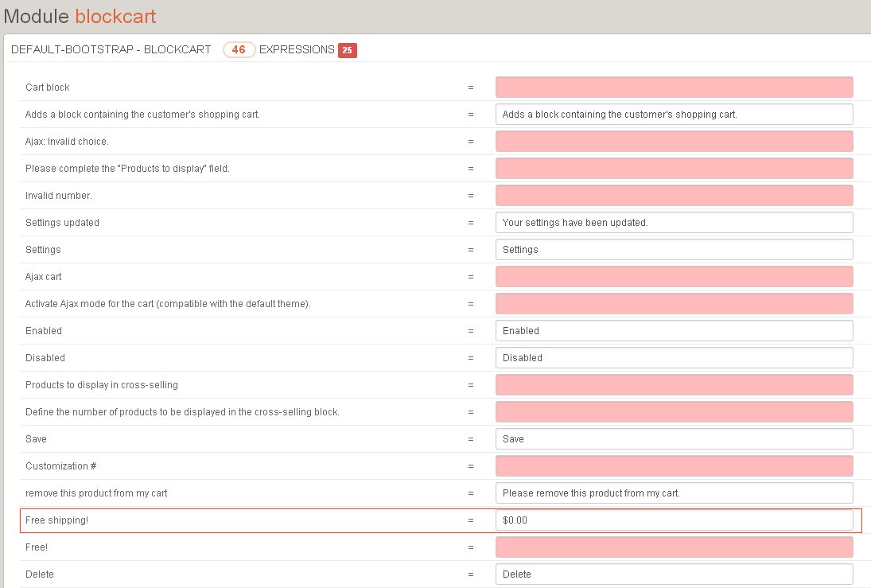Click the empty field for 'Ajax cart'
871x588 pixels.
pos(675,277)
